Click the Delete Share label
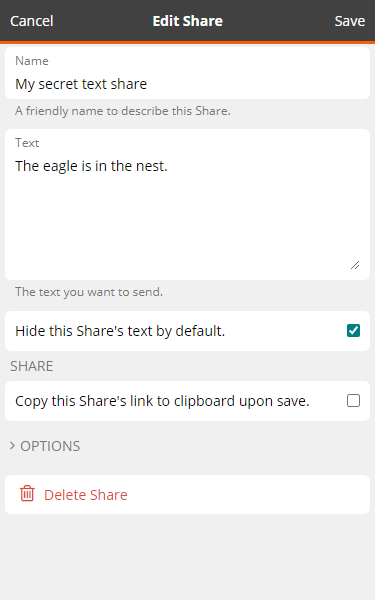This screenshot has width=375, height=600. (x=86, y=495)
